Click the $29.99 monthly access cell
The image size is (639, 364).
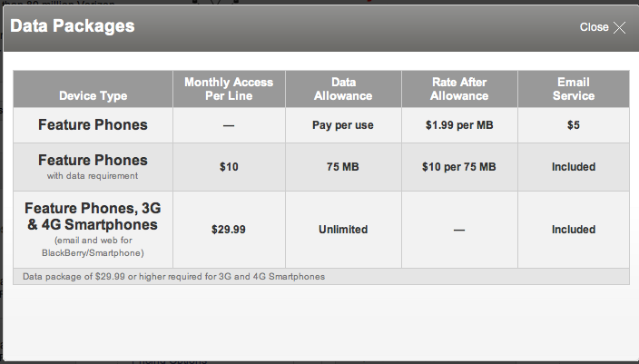[x=229, y=230]
